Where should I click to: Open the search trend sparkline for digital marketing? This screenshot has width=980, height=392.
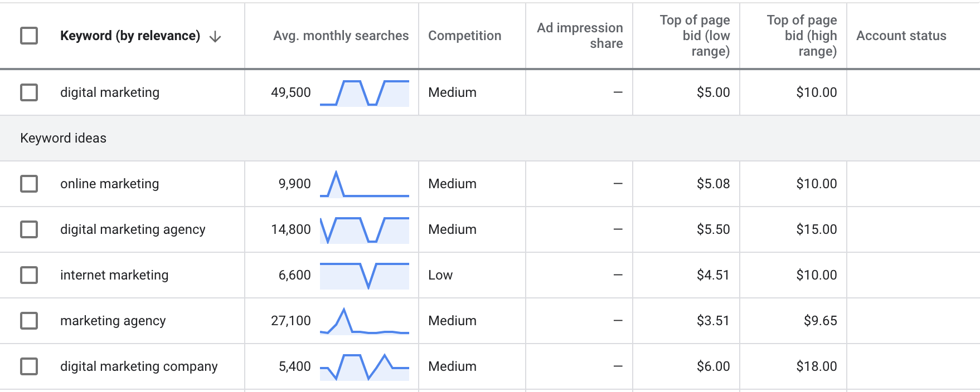point(365,93)
